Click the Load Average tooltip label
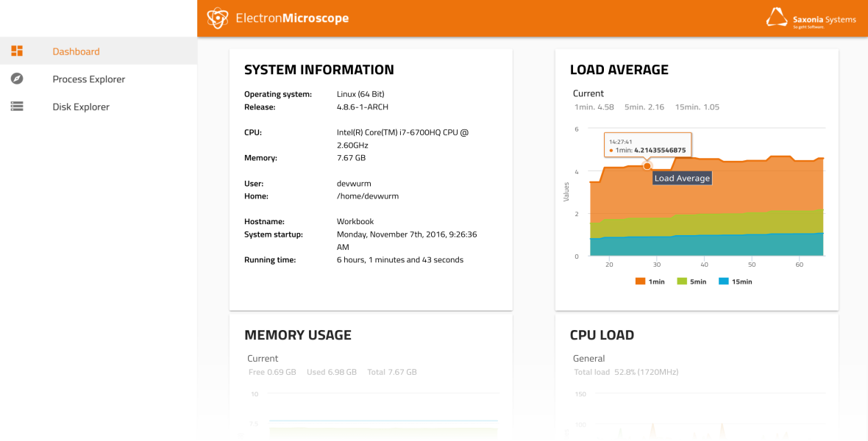The image size is (868, 441). (x=682, y=178)
